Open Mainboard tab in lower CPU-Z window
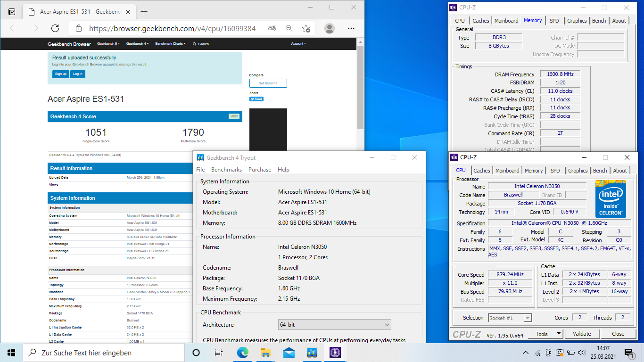 coord(507,171)
